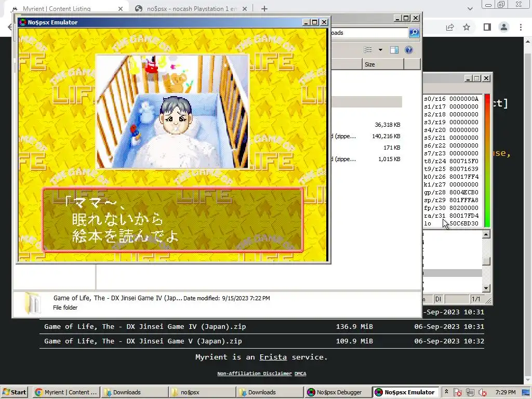Image resolution: width=532 pixels, height=399 pixels.
Task: Select the s0/r16 register value 0000000A
Action: [x=464, y=99]
